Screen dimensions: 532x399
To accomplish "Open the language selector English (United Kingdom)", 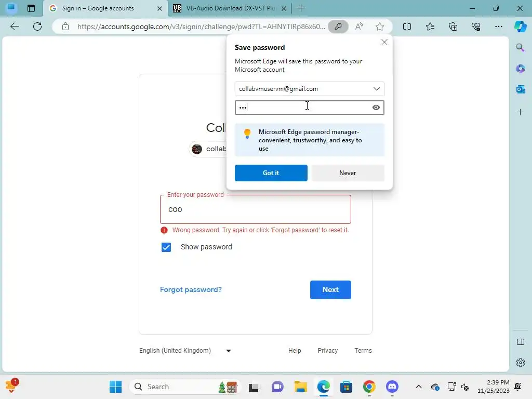I will (185, 351).
